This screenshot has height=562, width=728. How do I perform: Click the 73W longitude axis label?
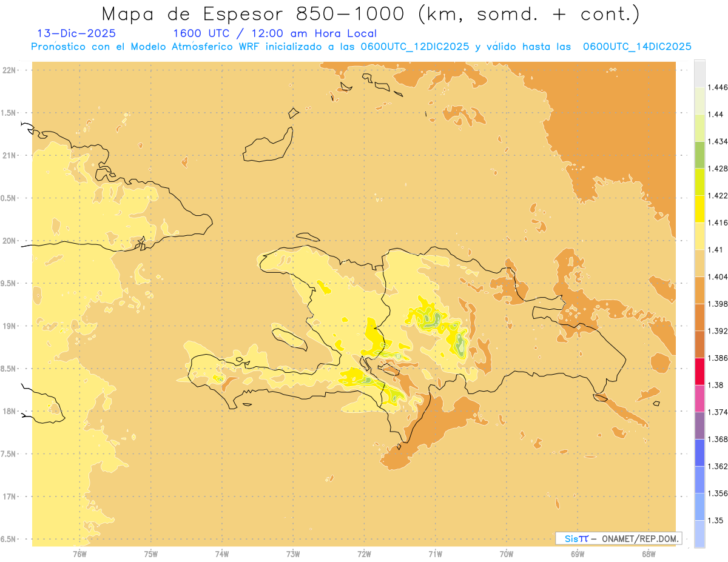293,554
